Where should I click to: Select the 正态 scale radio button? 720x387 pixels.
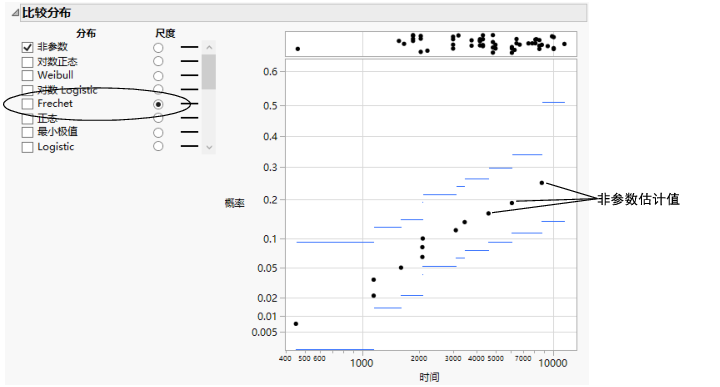click(158, 118)
